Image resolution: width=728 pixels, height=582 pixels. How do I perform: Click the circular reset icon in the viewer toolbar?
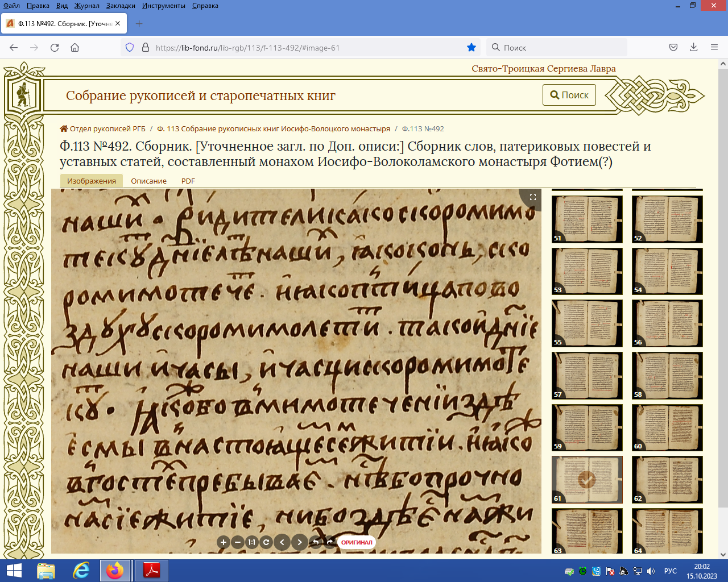click(x=266, y=542)
